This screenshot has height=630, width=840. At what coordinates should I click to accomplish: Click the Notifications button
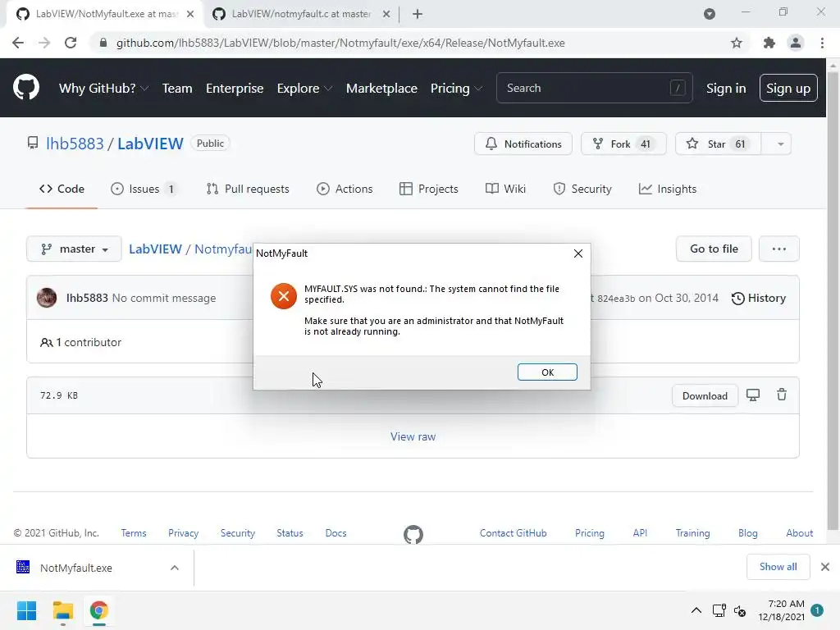[x=523, y=144]
